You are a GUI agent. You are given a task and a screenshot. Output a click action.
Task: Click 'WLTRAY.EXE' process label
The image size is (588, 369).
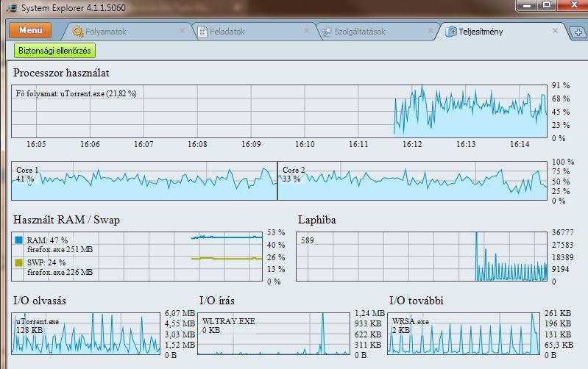click(x=228, y=321)
